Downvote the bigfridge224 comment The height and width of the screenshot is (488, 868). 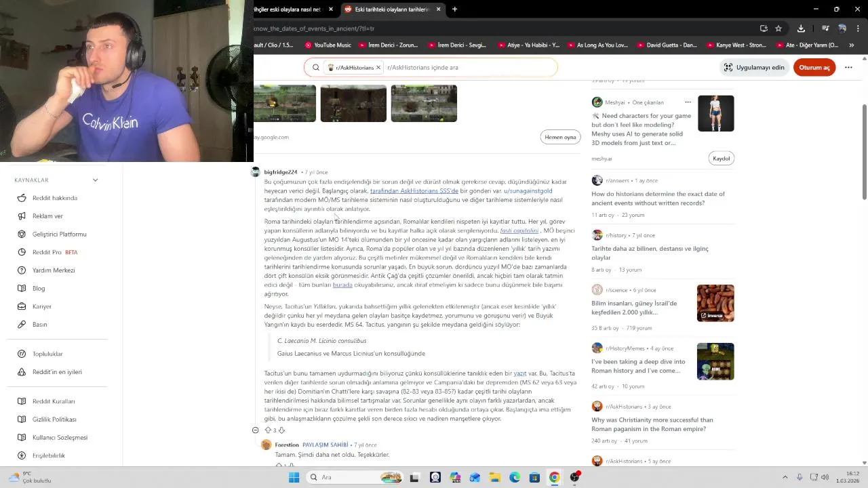tap(281, 430)
